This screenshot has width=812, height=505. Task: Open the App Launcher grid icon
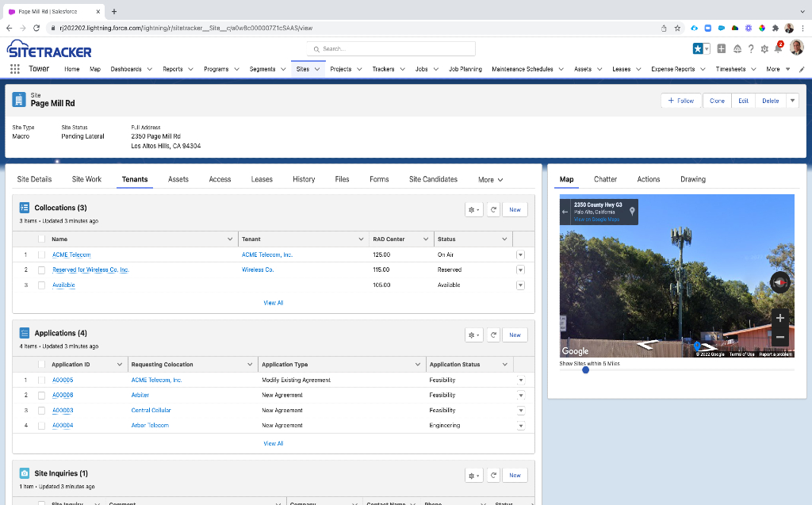15,69
